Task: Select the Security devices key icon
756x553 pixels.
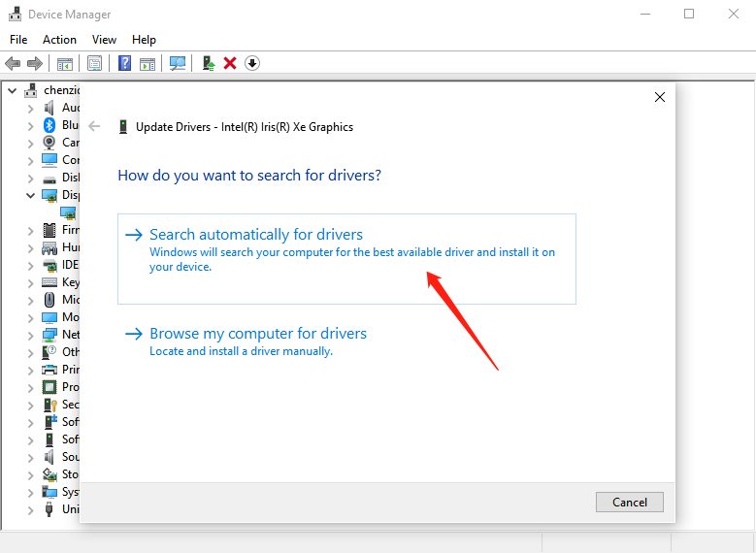Action: pos(50,405)
